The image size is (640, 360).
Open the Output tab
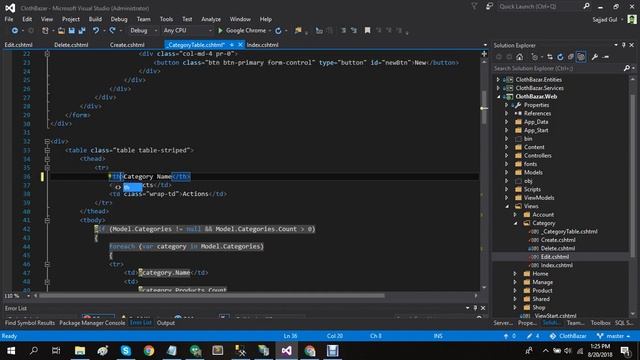click(166, 323)
